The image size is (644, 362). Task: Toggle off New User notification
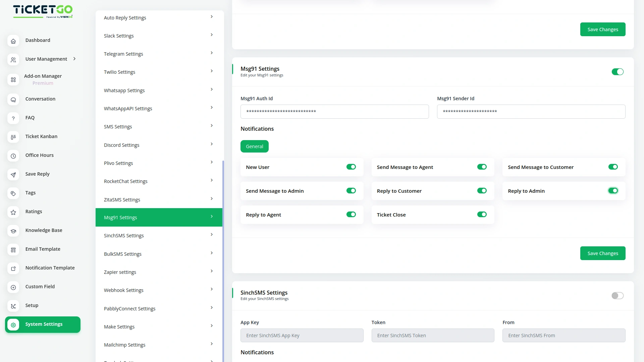tap(351, 167)
